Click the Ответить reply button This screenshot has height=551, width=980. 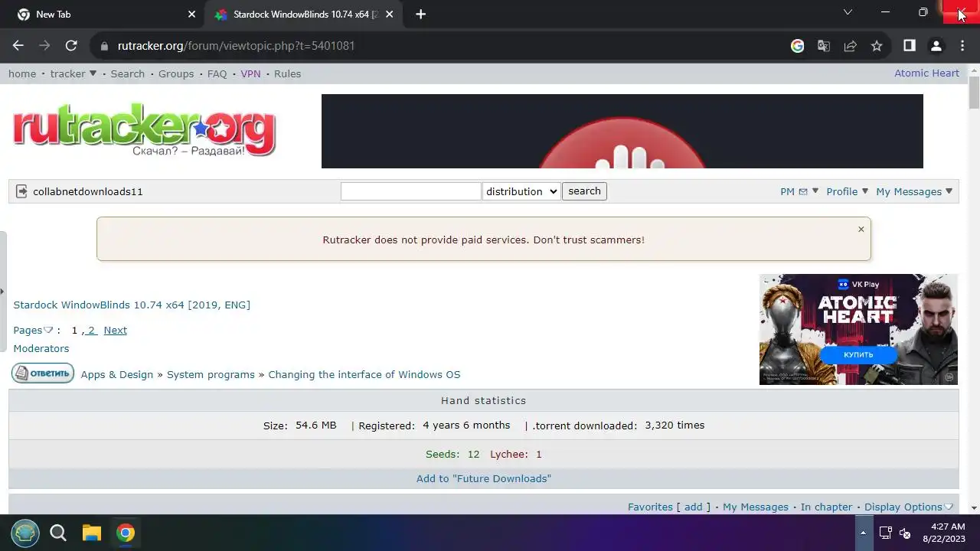43,373
